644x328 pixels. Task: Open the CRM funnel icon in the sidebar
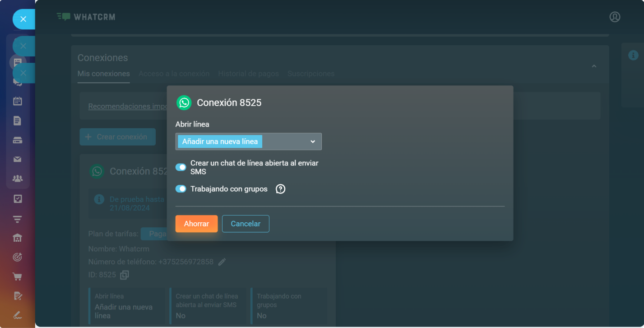click(x=18, y=219)
